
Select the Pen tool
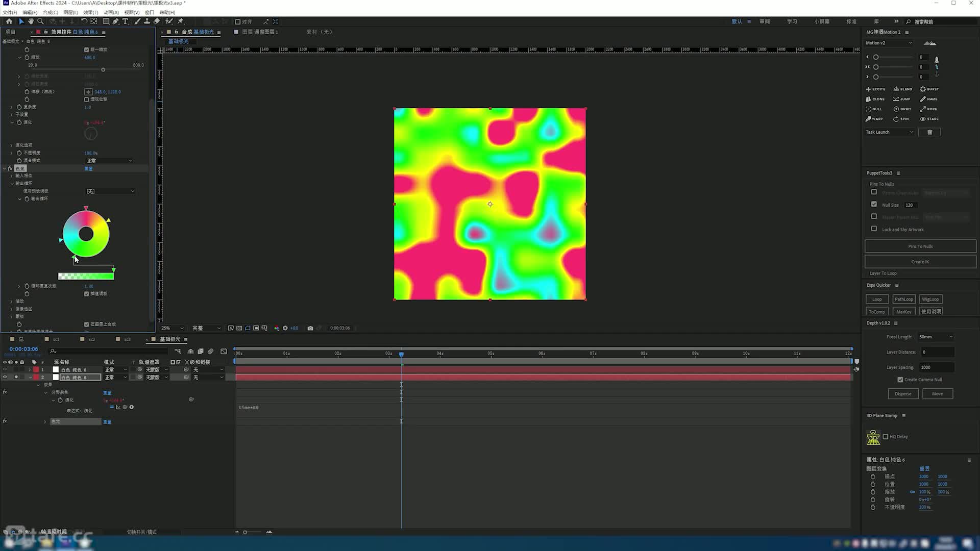pyautogui.click(x=115, y=21)
